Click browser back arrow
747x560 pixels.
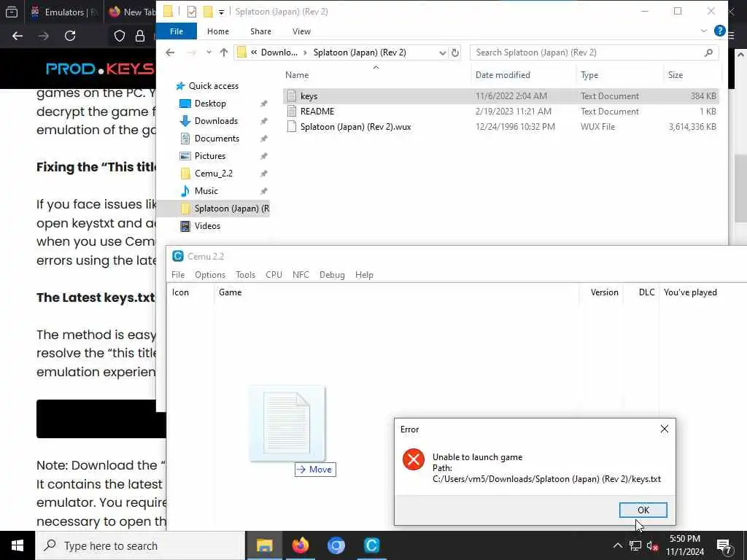coord(18,36)
